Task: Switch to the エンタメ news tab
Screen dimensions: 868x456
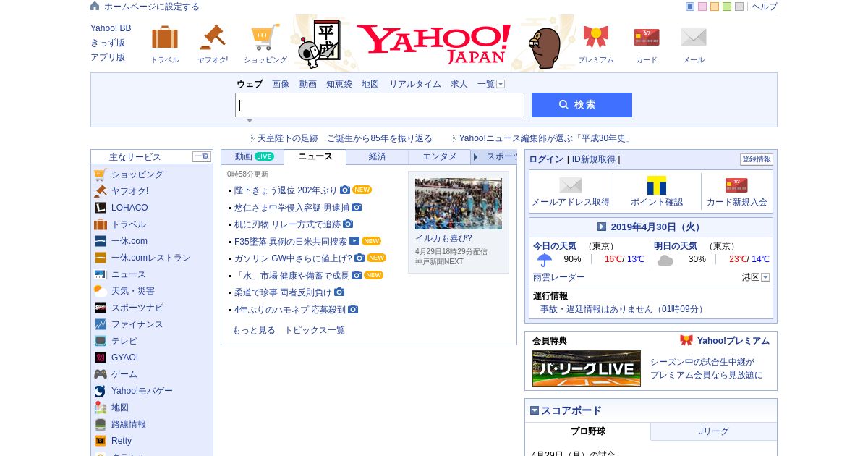Action: pos(440,157)
